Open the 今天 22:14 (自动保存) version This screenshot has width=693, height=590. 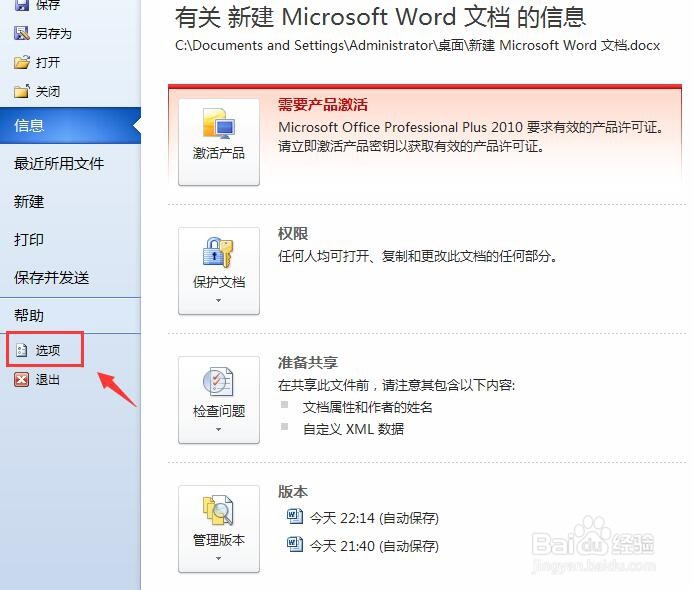coord(374,518)
